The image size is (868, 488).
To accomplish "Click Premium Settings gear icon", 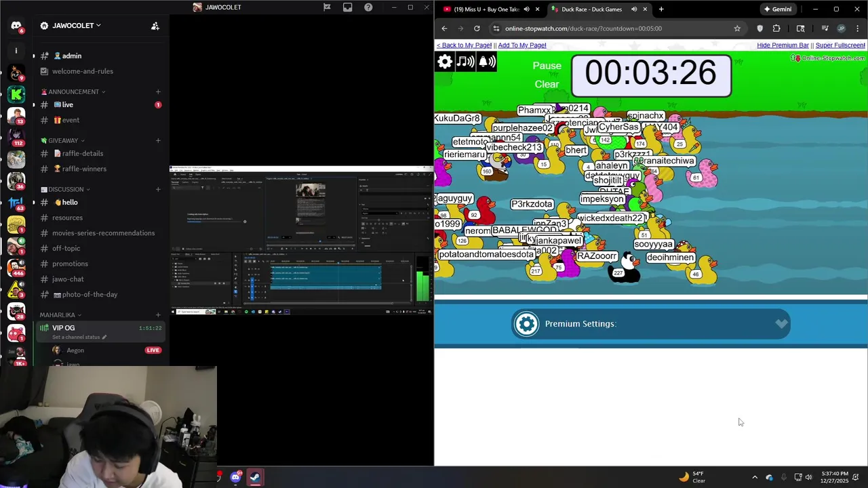I will click(x=526, y=324).
